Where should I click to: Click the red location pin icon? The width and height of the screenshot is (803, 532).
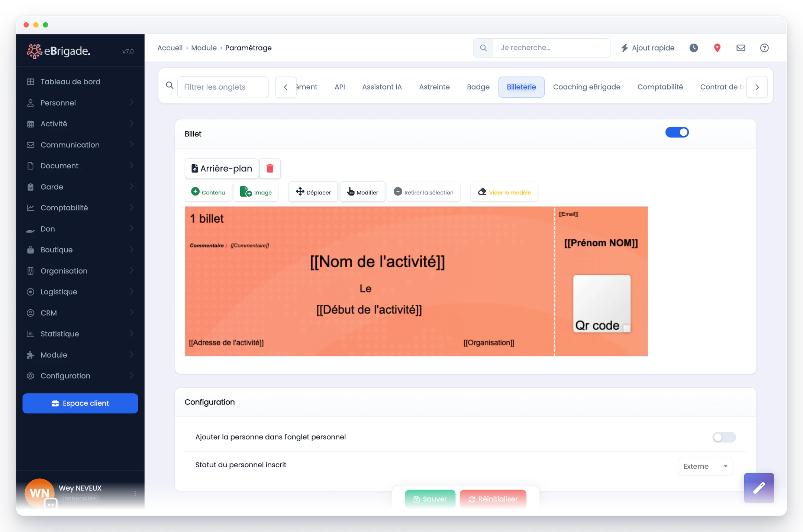tap(717, 48)
